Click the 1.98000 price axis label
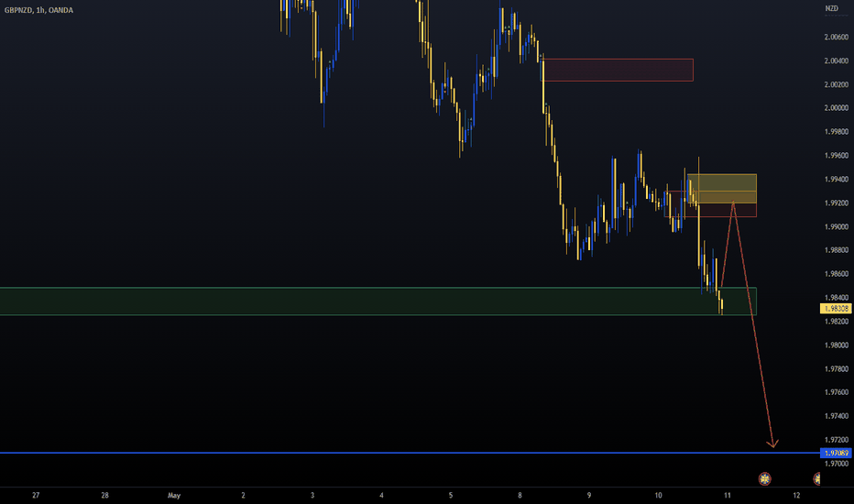 (x=836, y=345)
